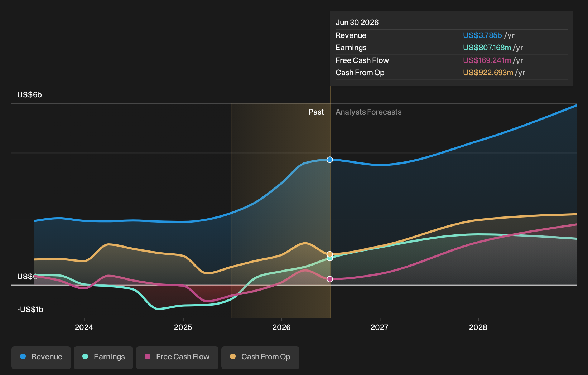Viewport: 588px width, 375px height.
Task: Click the teal Earnings legend dot
Action: 85,356
